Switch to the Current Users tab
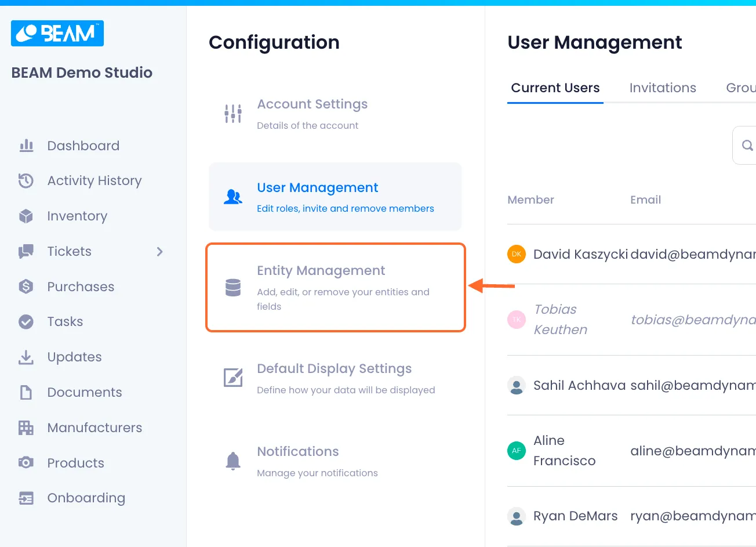 tap(555, 88)
